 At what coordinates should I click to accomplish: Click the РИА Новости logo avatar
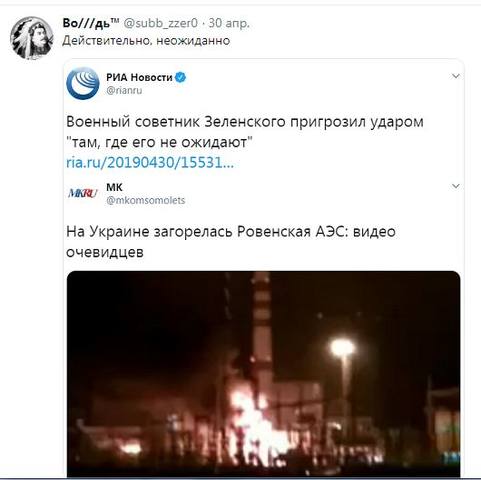point(83,83)
